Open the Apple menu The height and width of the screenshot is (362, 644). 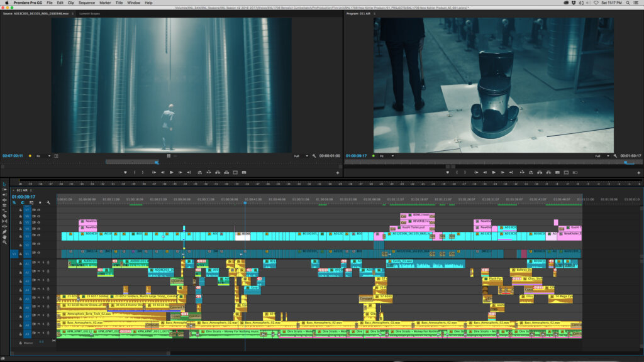(6, 3)
